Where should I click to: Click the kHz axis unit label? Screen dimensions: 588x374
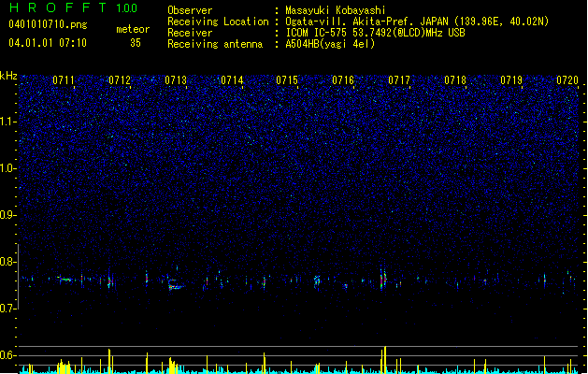8,76
